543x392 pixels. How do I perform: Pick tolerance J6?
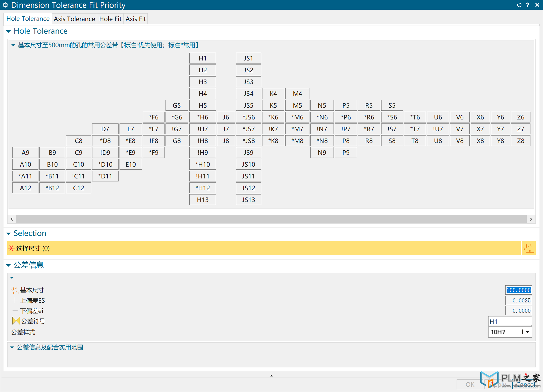[226, 117]
